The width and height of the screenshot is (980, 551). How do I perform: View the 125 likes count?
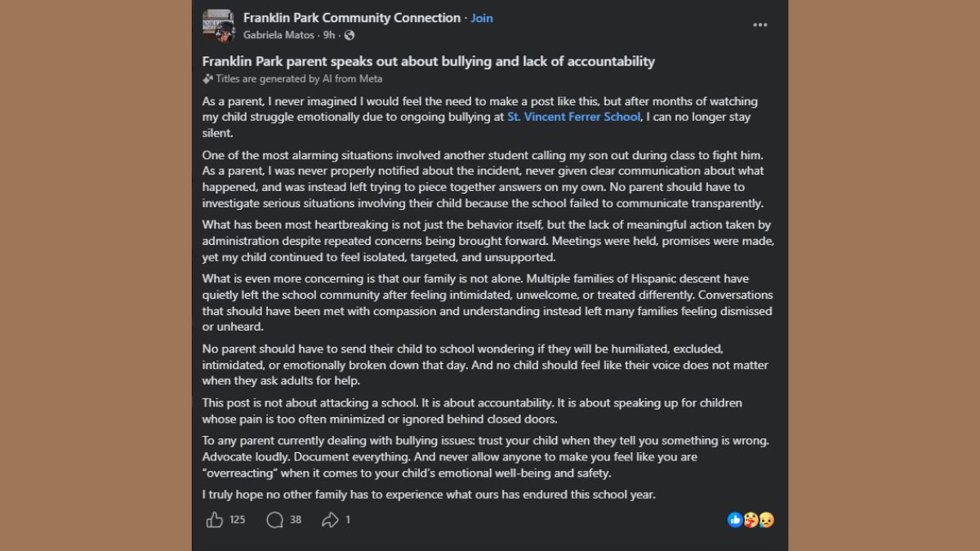tap(237, 520)
